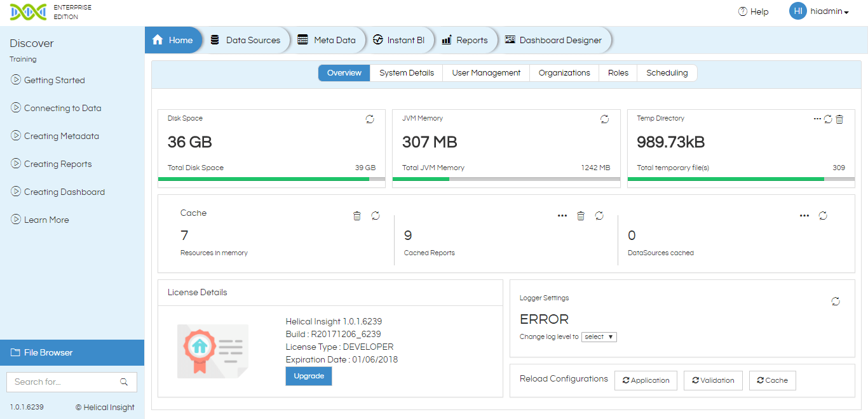Image resolution: width=868 pixels, height=419 pixels.
Task: Click the License Type DEVELOPER line
Action: [340, 347]
